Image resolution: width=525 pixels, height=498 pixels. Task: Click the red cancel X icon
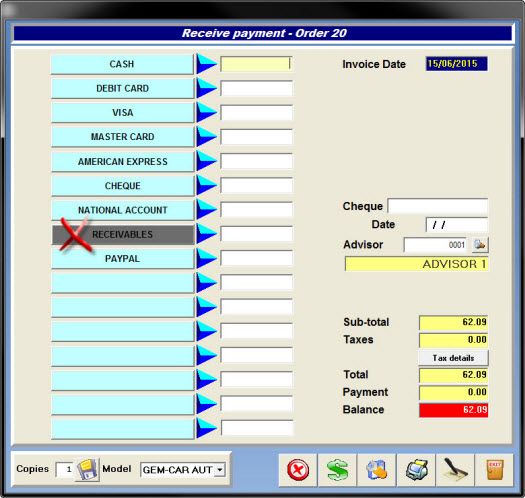click(298, 469)
